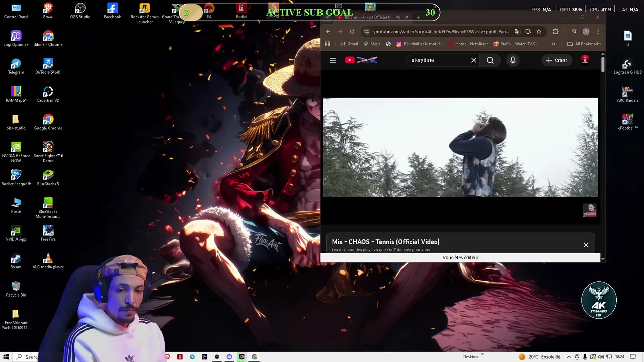Click the taskbar clock 18:24
Screen dimensions: 644x362
pos(619,357)
